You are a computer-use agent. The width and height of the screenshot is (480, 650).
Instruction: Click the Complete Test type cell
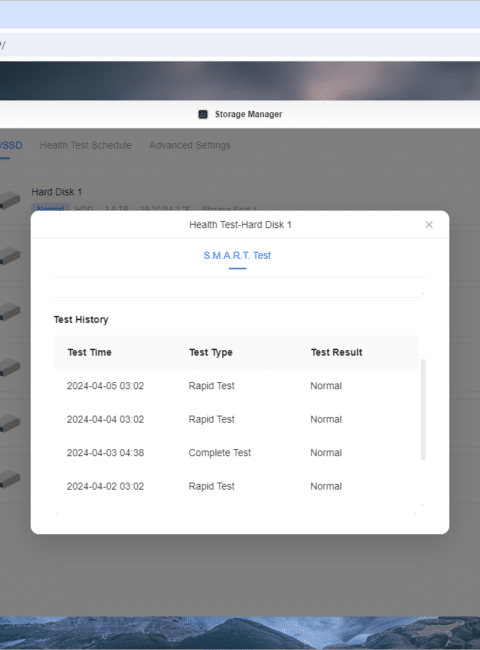tap(220, 453)
